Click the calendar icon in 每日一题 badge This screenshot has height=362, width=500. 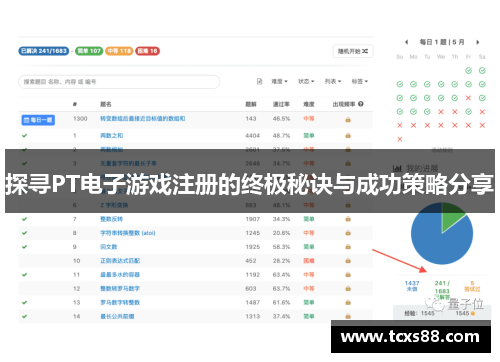point(26,120)
